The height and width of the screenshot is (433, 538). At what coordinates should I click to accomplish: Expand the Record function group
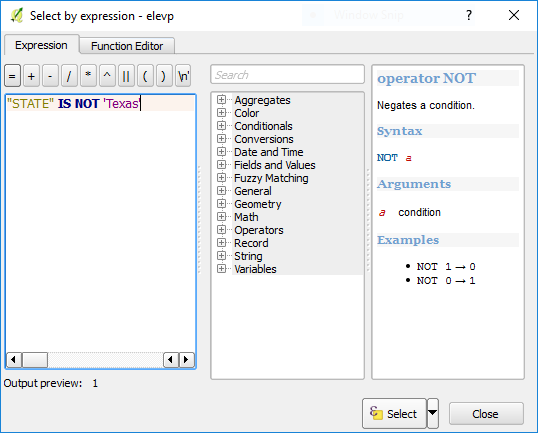[x=221, y=243]
